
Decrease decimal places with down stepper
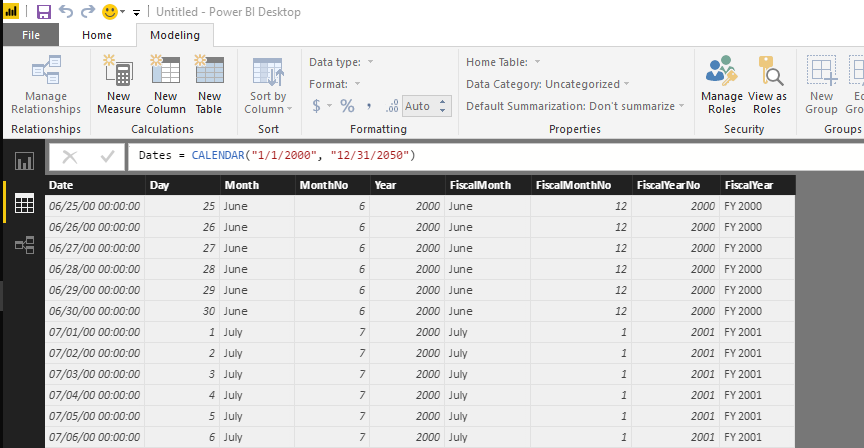pos(442,110)
